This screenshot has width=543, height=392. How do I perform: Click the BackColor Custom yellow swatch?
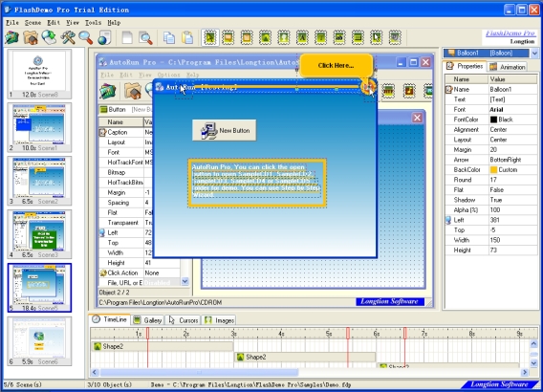pyautogui.click(x=493, y=169)
